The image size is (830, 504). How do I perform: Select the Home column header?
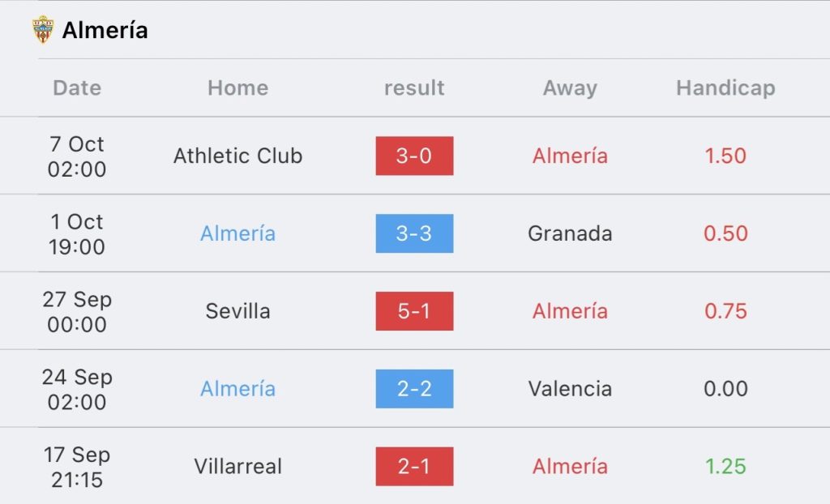[x=237, y=88]
